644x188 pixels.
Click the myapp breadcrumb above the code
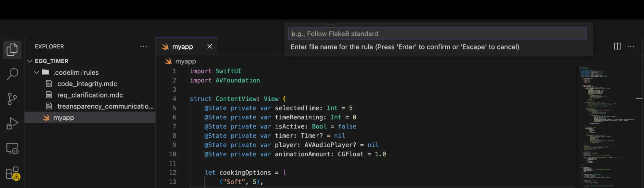(x=185, y=61)
